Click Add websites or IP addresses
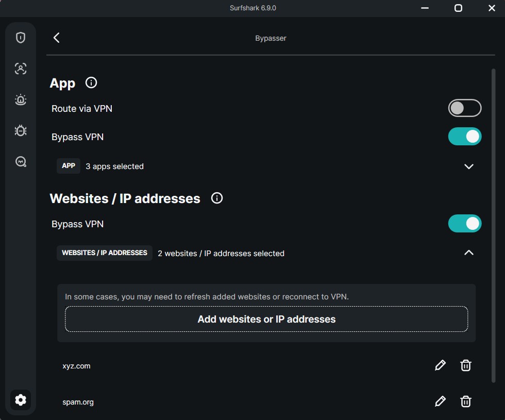The image size is (505, 420). pyautogui.click(x=266, y=319)
